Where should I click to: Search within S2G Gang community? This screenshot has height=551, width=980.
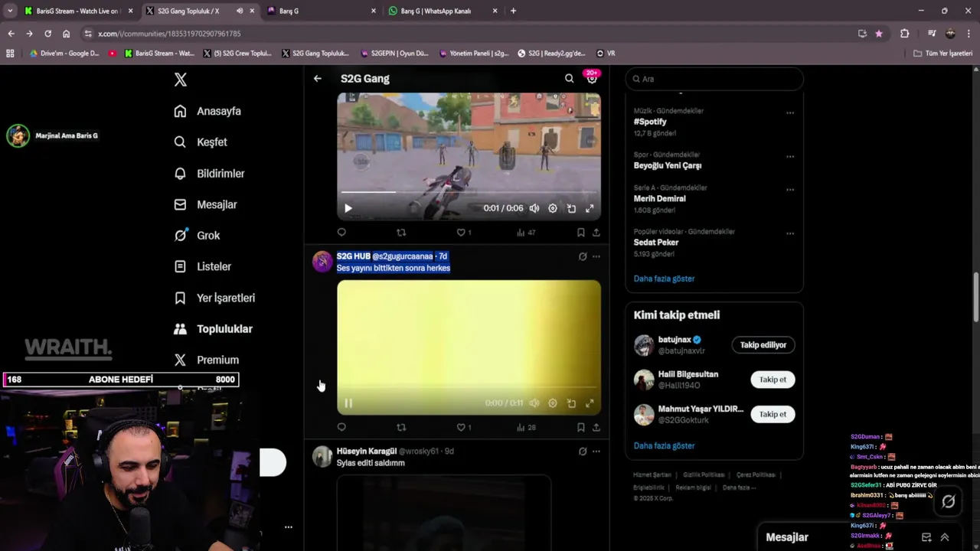pos(569,78)
